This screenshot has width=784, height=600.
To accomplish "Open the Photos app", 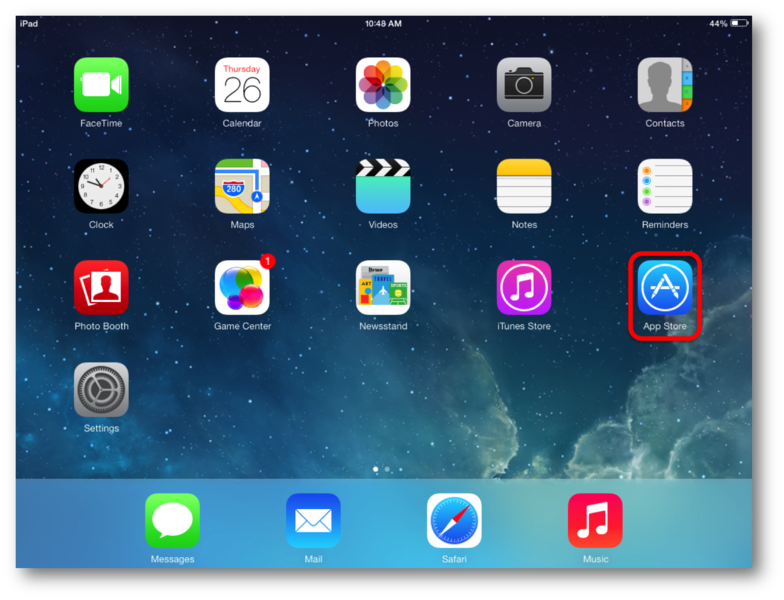I will (383, 85).
